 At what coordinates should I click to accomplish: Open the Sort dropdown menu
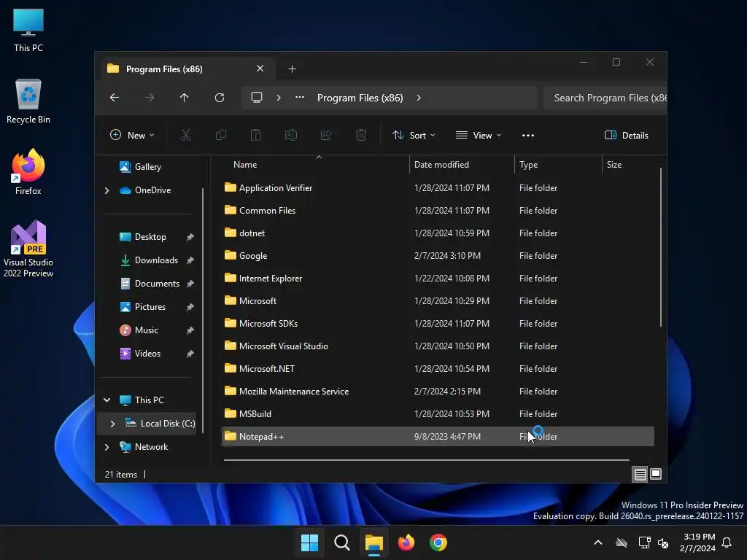414,135
